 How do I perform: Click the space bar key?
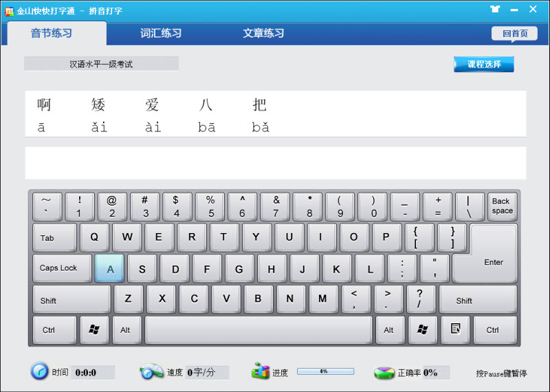coord(258,329)
